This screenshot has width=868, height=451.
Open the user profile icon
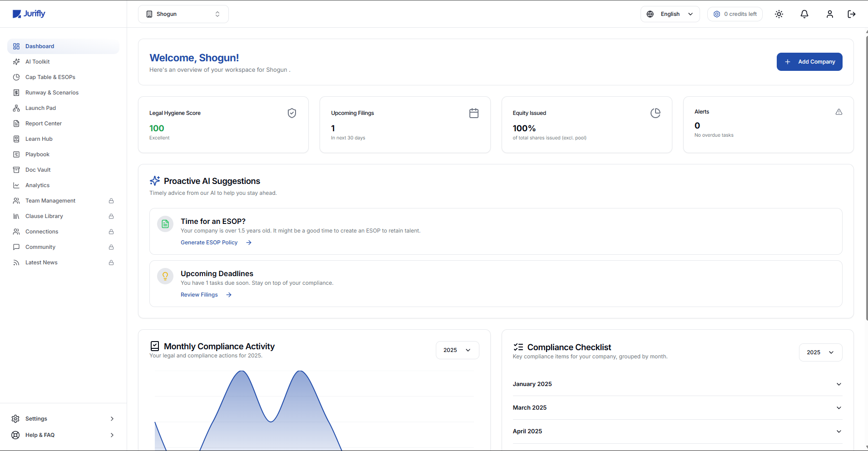coord(830,14)
